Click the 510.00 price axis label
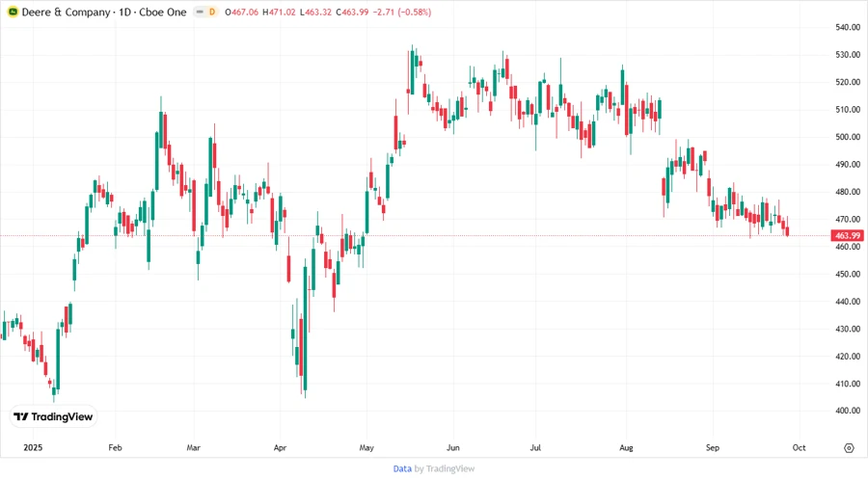The height and width of the screenshot is (480, 868). tap(848, 110)
